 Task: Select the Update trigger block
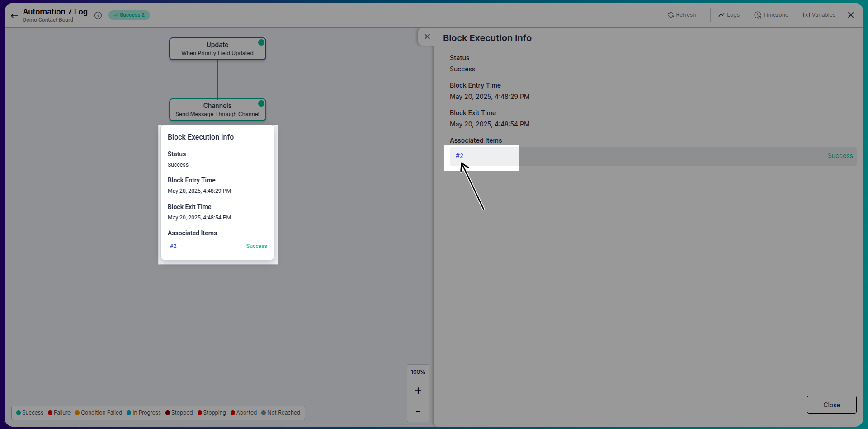217,49
